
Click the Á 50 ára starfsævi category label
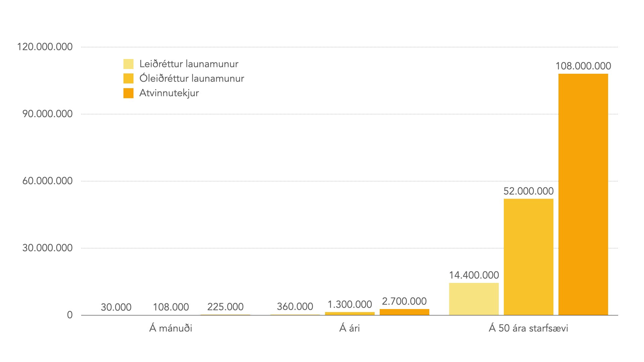coord(528,328)
